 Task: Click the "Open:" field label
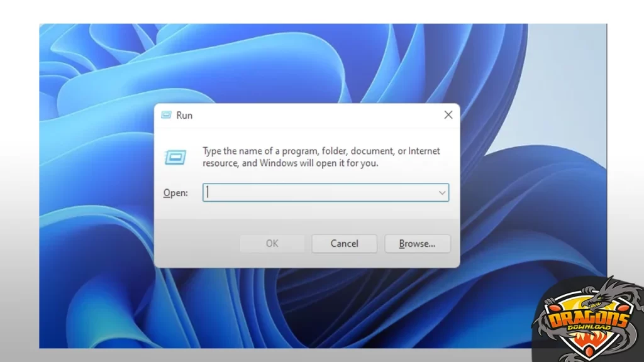(x=175, y=193)
